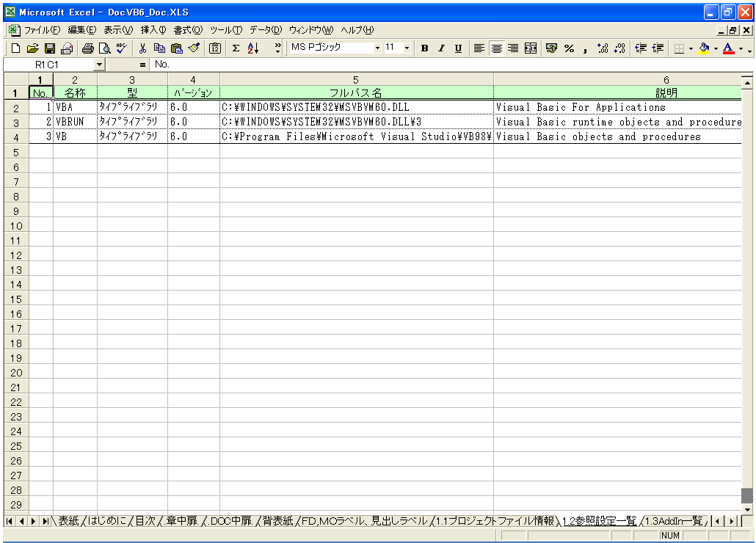Open the ヘルプ(H) menu
This screenshot has width=756, height=543.
point(357,30)
